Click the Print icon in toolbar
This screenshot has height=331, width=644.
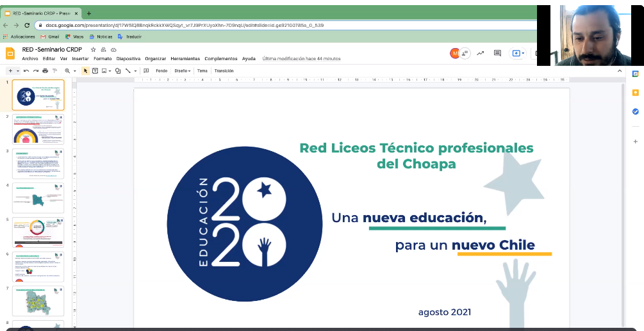[x=45, y=71]
